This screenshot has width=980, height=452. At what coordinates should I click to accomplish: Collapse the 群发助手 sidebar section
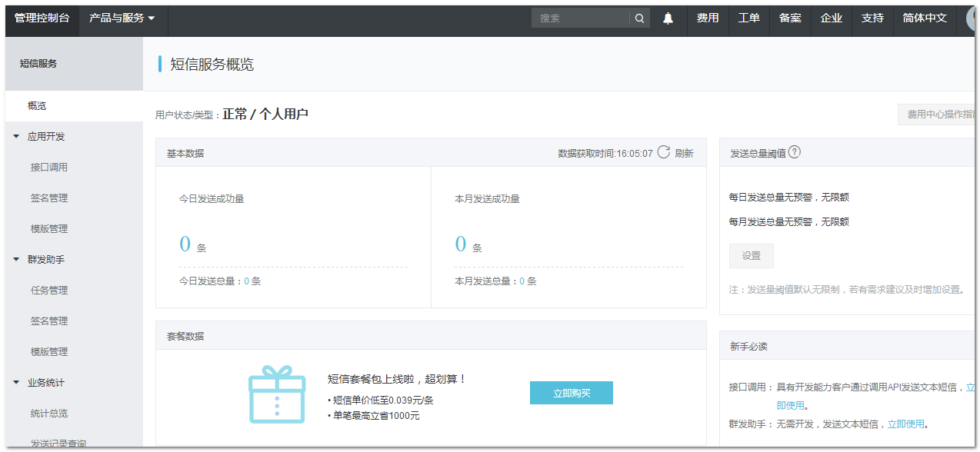[x=16, y=260]
